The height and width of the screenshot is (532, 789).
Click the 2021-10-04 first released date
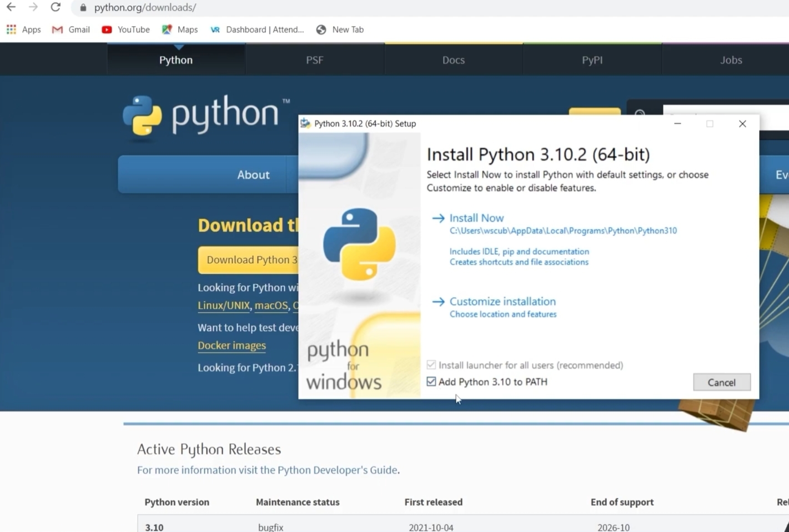click(x=431, y=527)
